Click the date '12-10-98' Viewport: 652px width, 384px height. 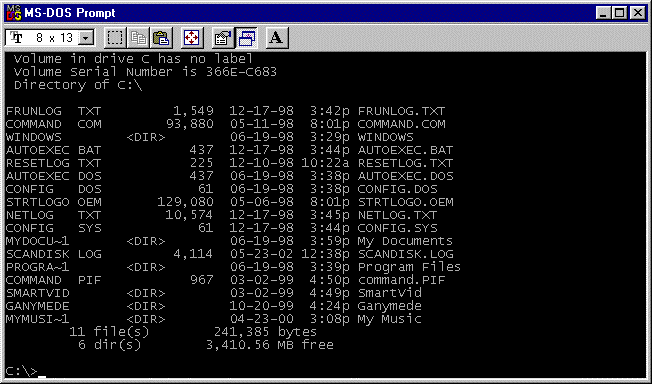pyautogui.click(x=262, y=163)
